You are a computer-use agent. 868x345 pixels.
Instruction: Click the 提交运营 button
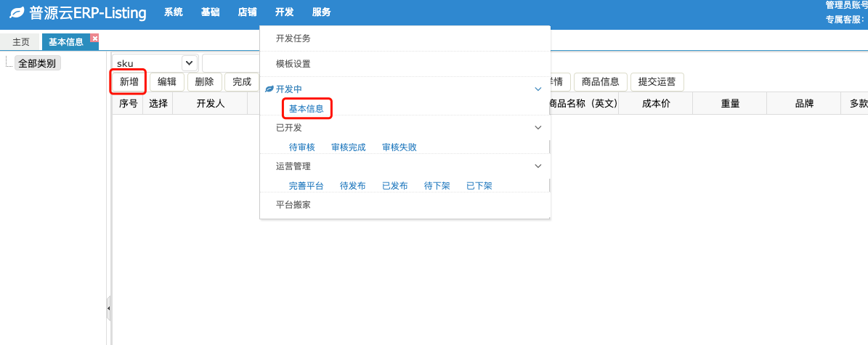tap(657, 82)
